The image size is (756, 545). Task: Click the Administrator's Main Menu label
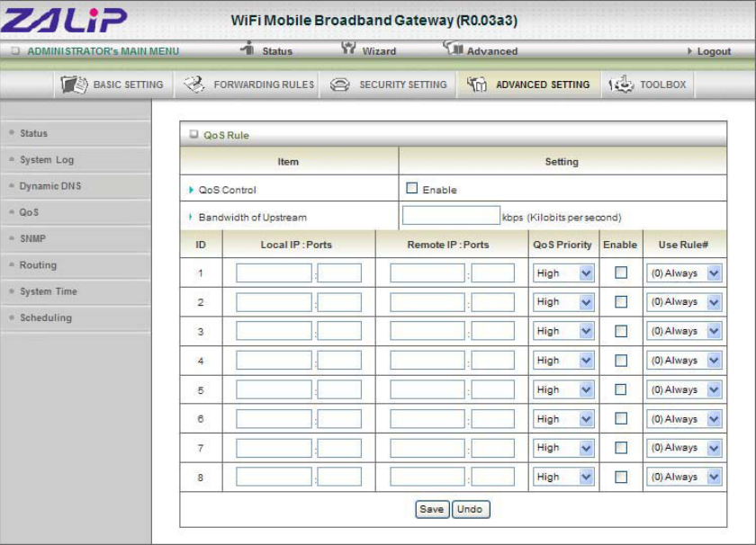[x=103, y=51]
